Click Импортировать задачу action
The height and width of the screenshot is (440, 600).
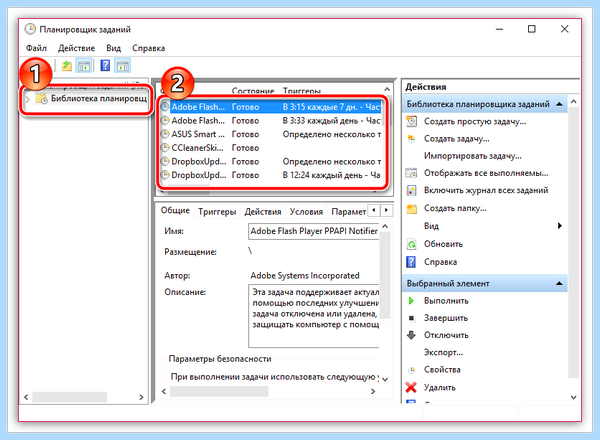[473, 156]
